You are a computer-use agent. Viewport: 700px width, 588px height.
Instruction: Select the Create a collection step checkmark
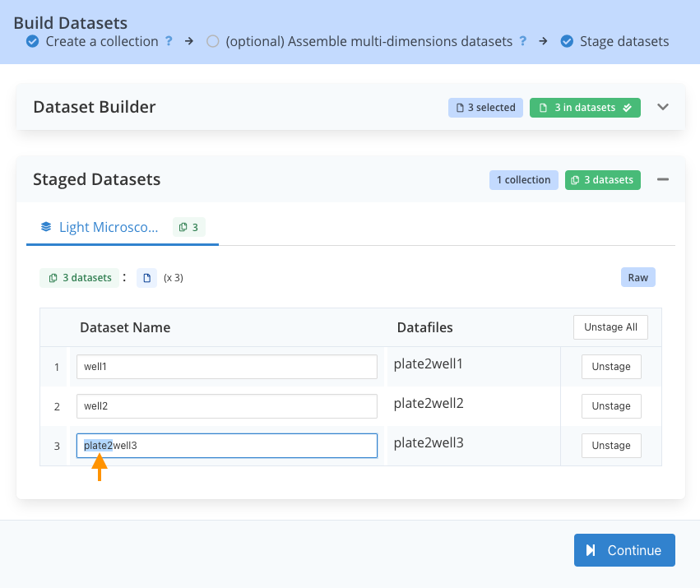(x=32, y=41)
